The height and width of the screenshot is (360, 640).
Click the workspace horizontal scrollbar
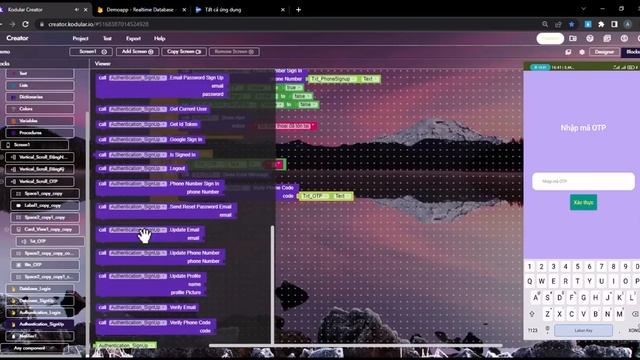coord(355,346)
